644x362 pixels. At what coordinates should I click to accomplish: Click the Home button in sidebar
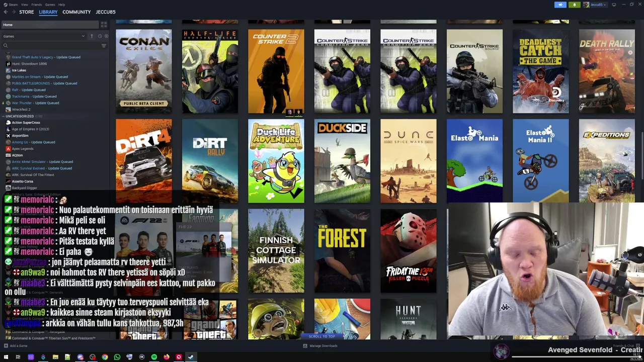pos(50,25)
